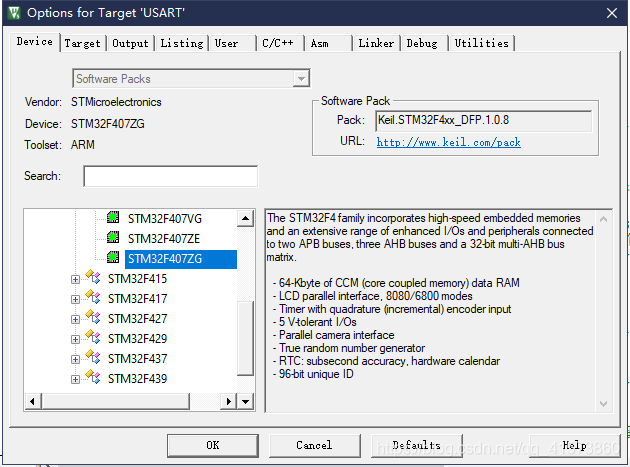
Task: Click the STM32F429 family icon
Action: (93, 337)
